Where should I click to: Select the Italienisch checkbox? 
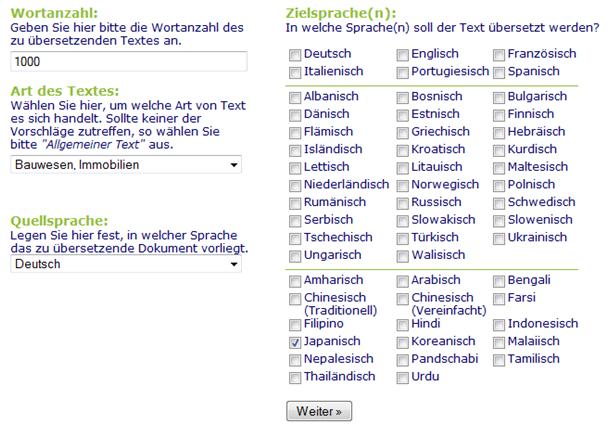295,72
